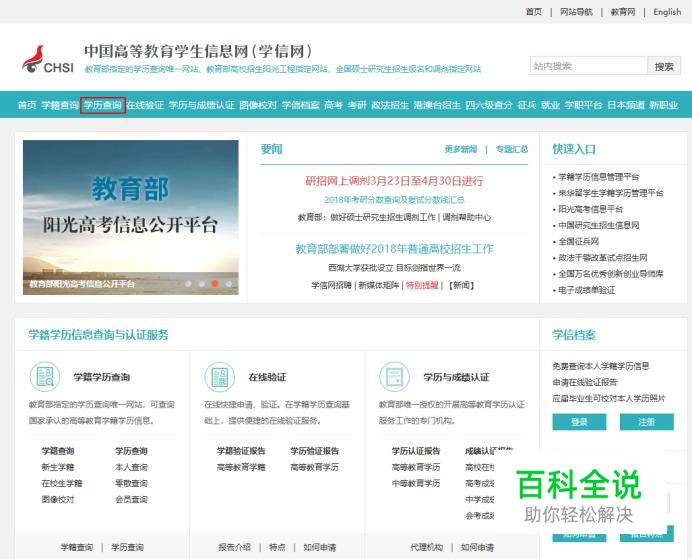Open the 新职业 nav item
Viewport: 692px width, 559px height.
(664, 105)
